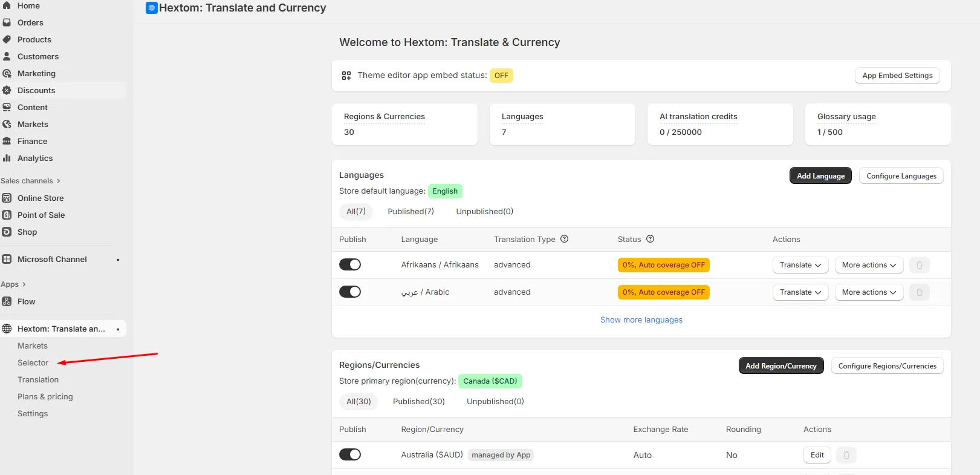Viewport: 980px width, 475px height.
Task: Click the Translation Type help icon
Action: [x=564, y=239]
